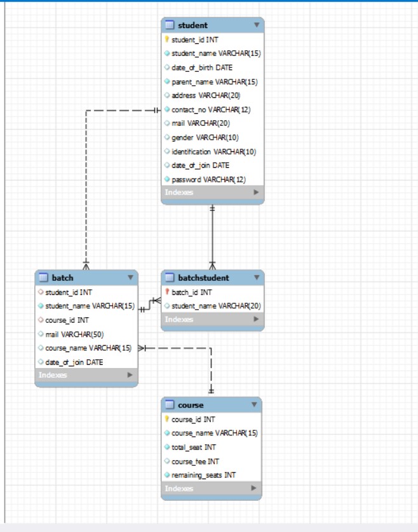Click the diamond icon beside contact_no VARCHAR(12)

167,109
